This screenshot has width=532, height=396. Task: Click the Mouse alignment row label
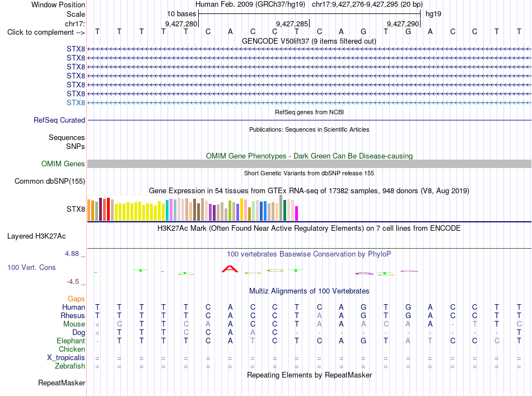(x=74, y=324)
